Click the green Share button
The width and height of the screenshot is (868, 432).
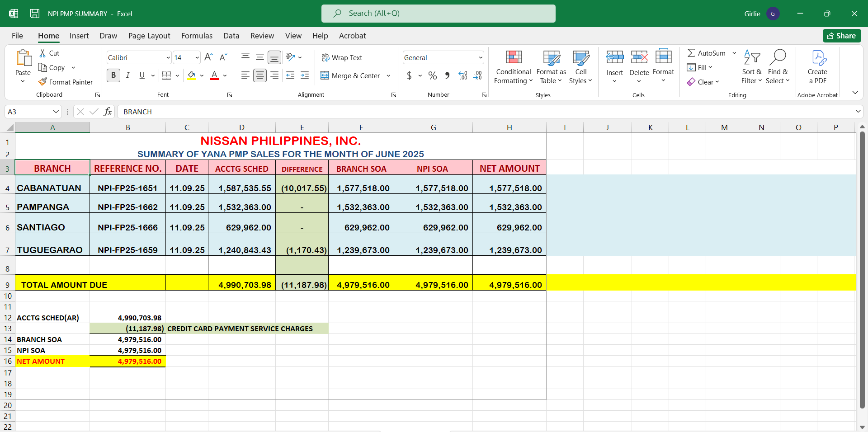841,36
